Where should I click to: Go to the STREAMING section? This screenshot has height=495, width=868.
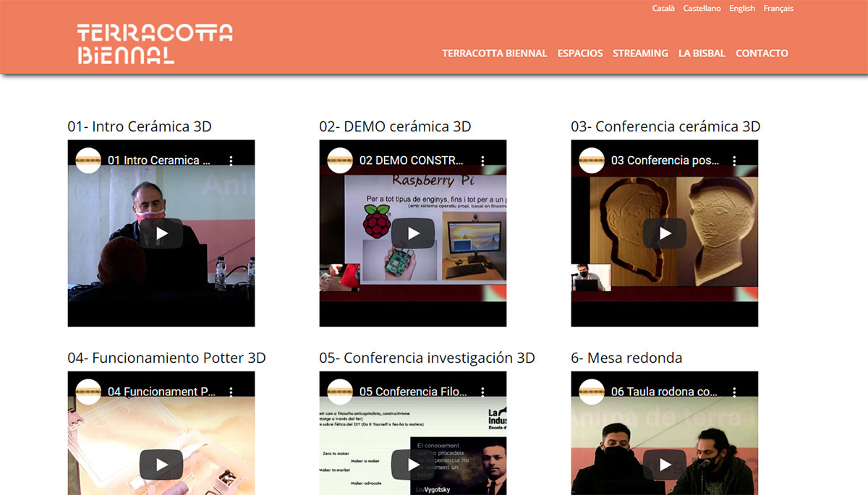click(x=640, y=53)
